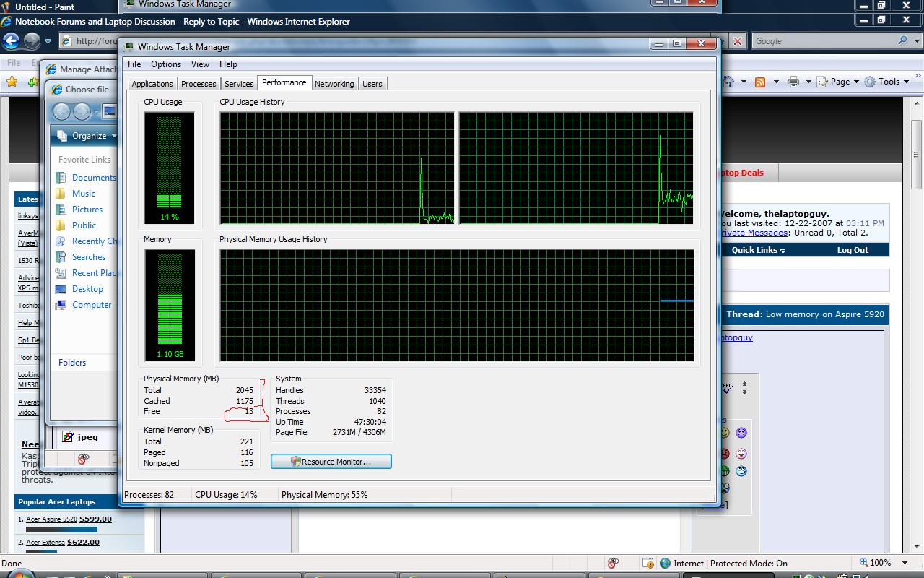Click the Recently Changed folder icon

point(61,241)
